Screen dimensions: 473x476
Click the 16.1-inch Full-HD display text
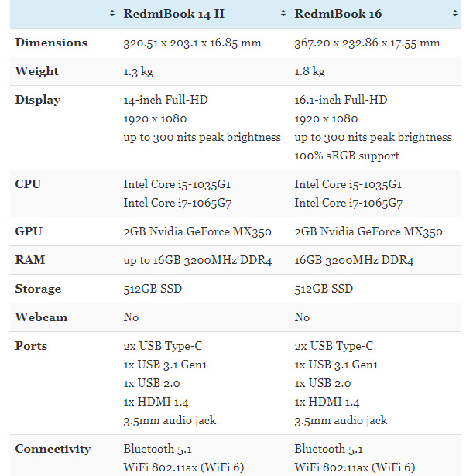(341, 100)
